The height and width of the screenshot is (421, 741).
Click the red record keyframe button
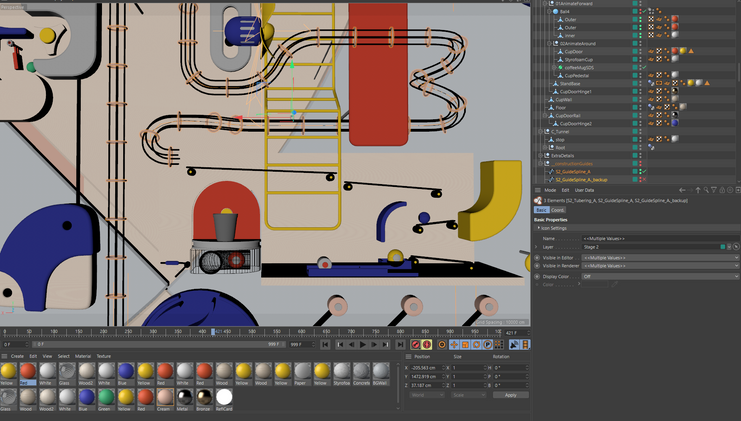pyautogui.click(x=416, y=345)
